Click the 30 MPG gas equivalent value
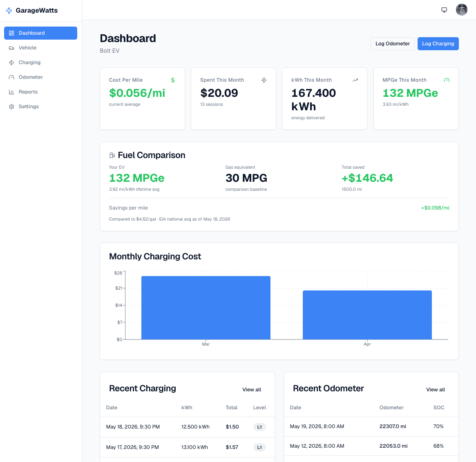 coord(246,178)
